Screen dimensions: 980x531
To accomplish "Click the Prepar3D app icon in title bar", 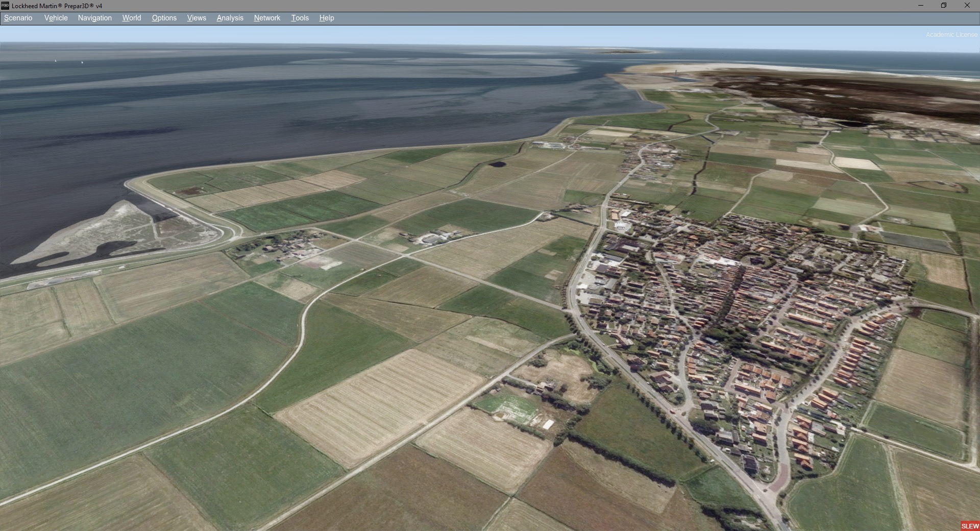I will click(x=5, y=6).
